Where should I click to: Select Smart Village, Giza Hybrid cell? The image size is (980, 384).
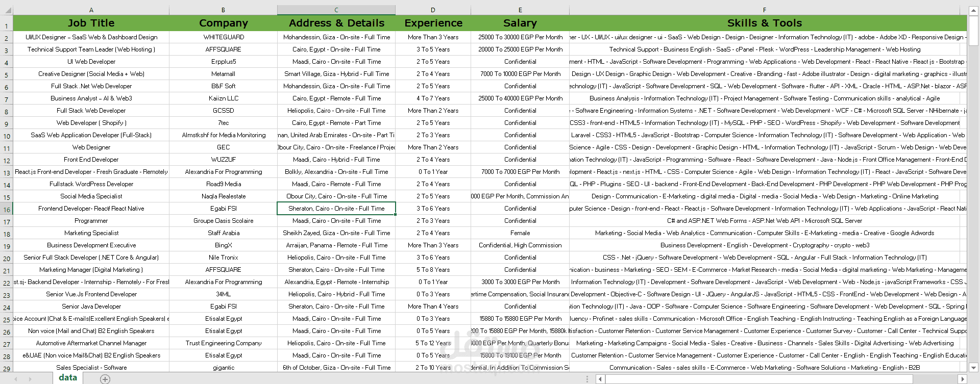[x=336, y=74]
